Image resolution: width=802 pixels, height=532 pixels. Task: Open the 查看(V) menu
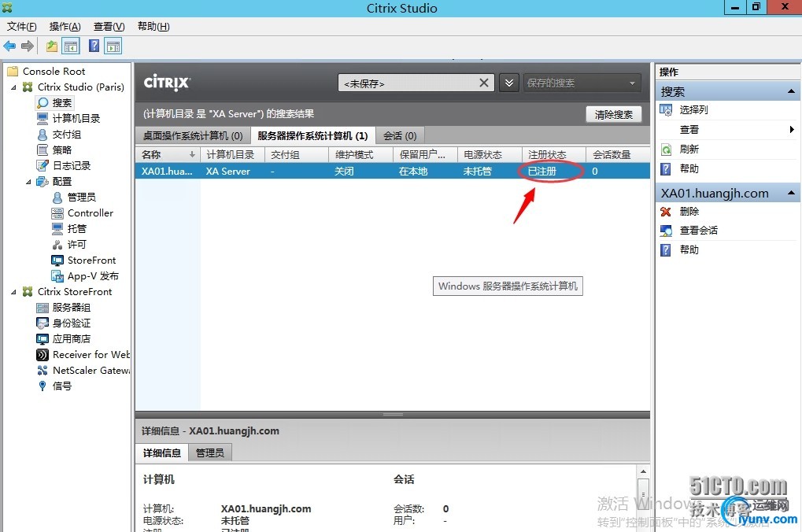(109, 27)
